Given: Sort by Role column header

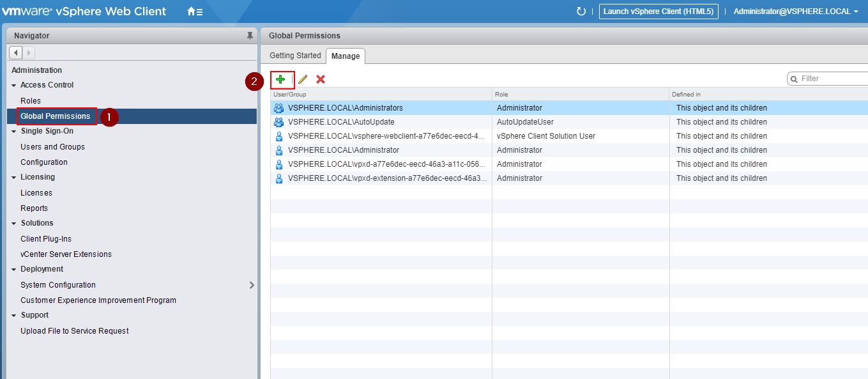Looking at the screenshot, I should 581,95.
